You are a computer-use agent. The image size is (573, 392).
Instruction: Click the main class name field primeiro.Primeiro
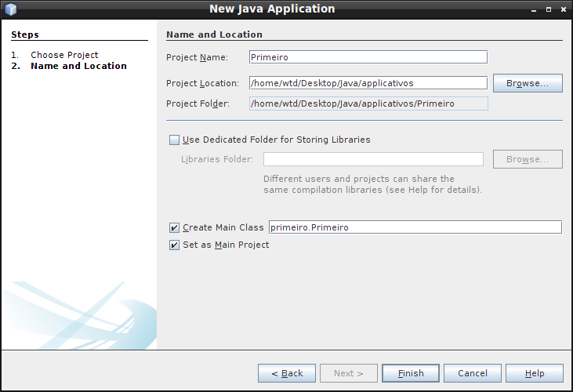coord(415,227)
